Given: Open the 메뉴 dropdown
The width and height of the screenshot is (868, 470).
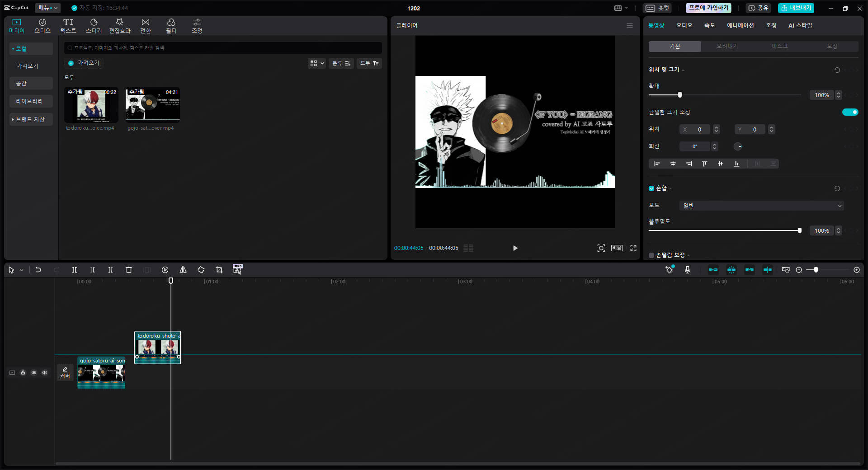Looking at the screenshot, I should pyautogui.click(x=47, y=8).
